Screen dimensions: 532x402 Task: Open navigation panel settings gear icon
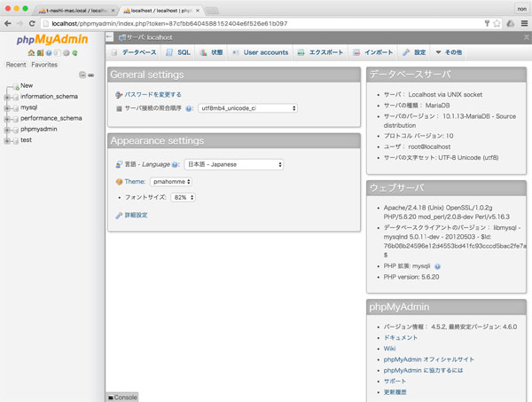(66, 53)
